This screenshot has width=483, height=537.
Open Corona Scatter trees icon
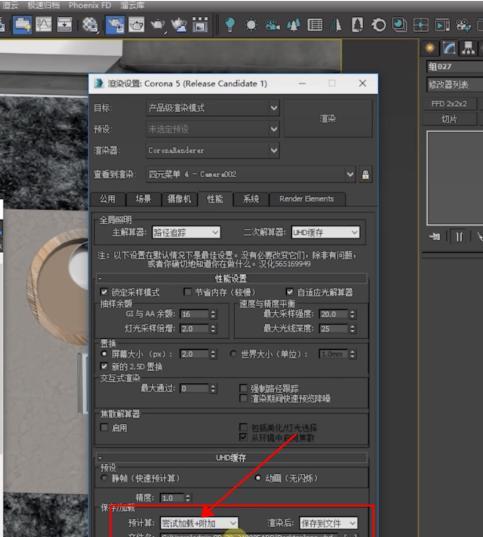tap(294, 25)
